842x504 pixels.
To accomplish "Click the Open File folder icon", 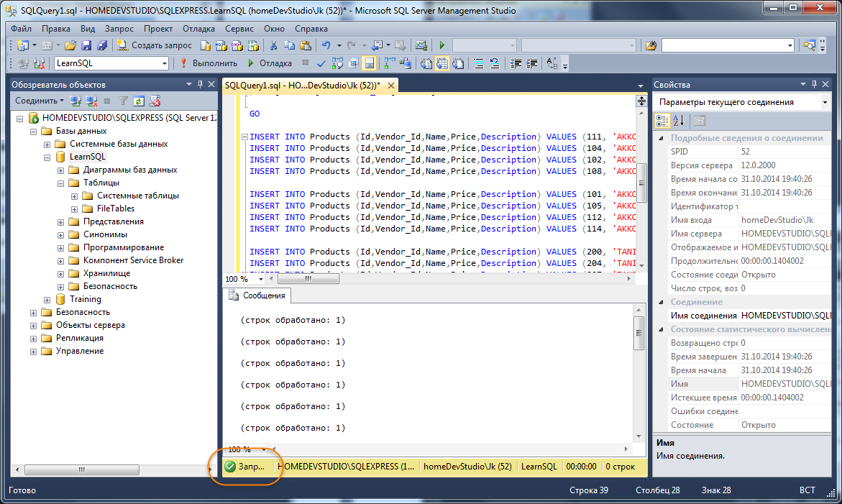I will [70, 45].
